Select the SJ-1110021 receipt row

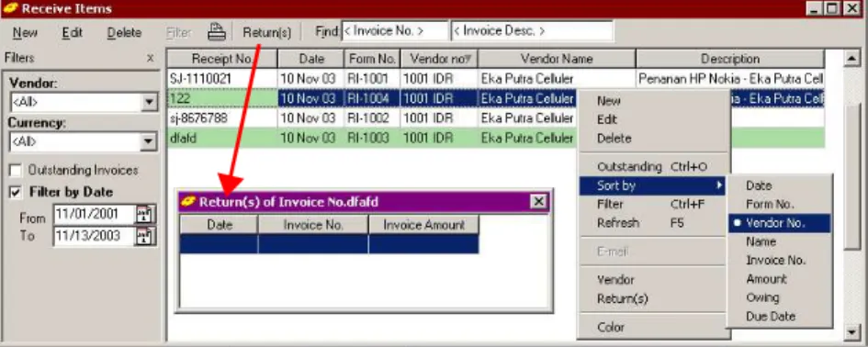[495, 79]
